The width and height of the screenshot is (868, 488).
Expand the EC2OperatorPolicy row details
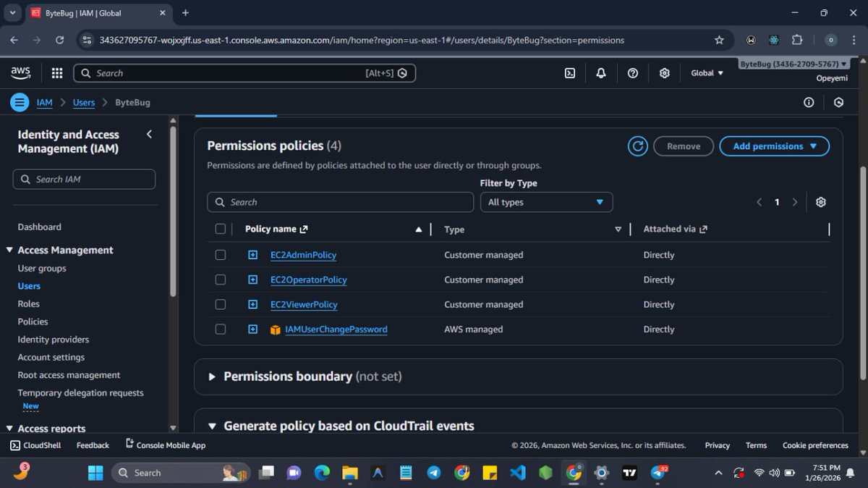click(252, 279)
